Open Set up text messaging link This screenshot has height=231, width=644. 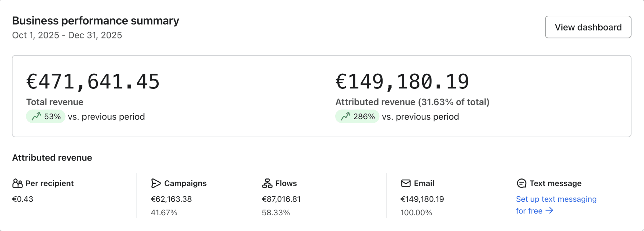(556, 199)
